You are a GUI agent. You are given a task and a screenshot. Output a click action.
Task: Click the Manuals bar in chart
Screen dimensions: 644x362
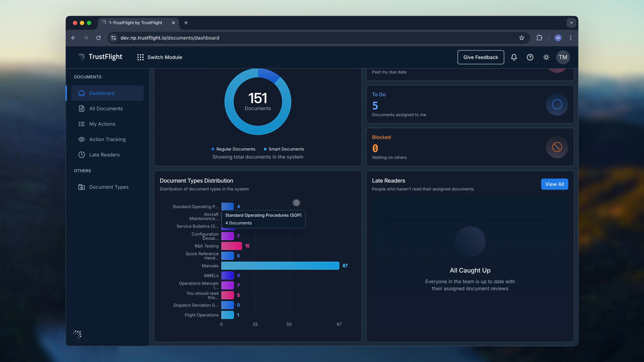[280, 266]
